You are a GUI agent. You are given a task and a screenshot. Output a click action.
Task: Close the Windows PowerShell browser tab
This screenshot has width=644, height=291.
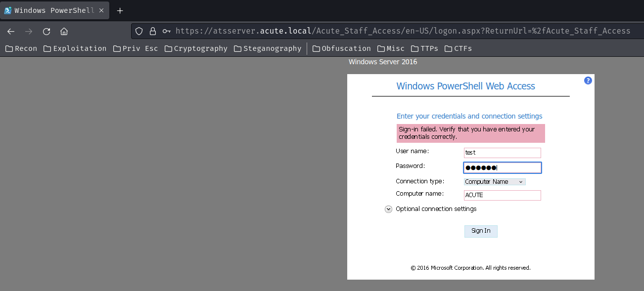click(101, 10)
